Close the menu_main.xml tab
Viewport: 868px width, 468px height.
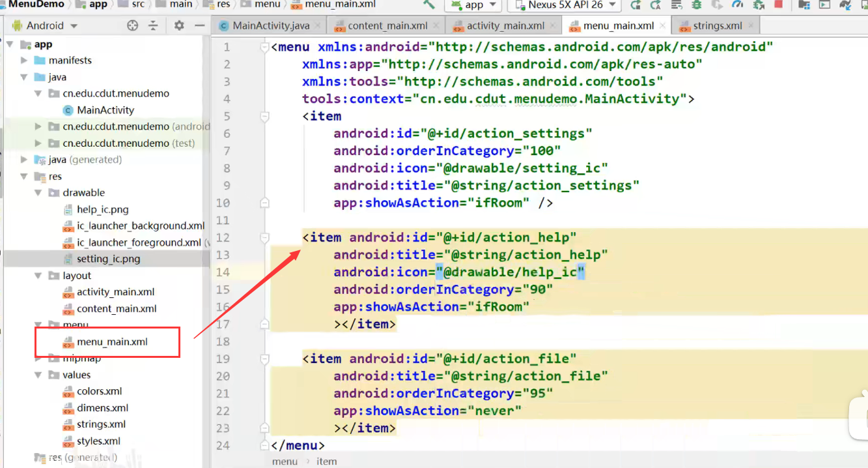pyautogui.click(x=662, y=26)
